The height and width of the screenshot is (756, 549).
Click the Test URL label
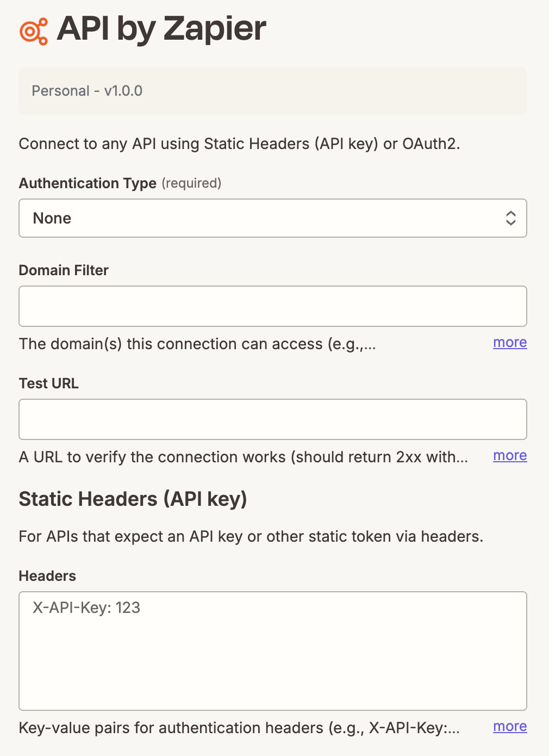(49, 383)
